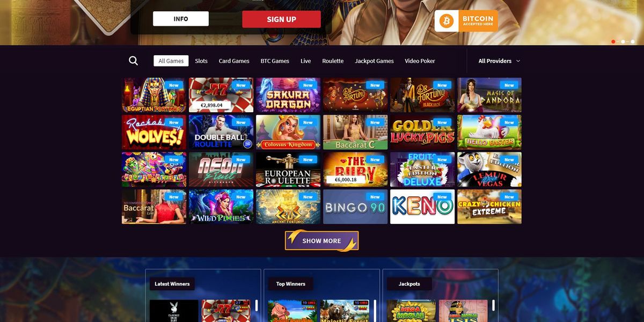The image size is (644, 322).
Task: Open the Gold Lucky Pigs slot
Action: point(422,132)
